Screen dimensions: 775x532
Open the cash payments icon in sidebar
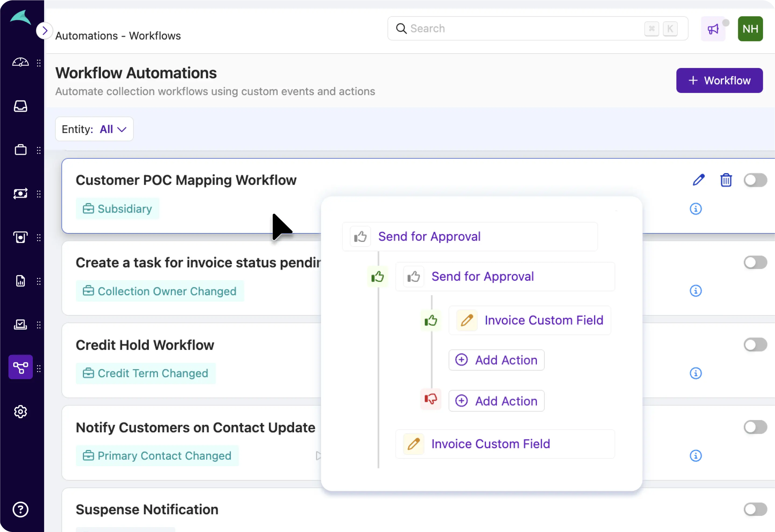[x=20, y=194]
